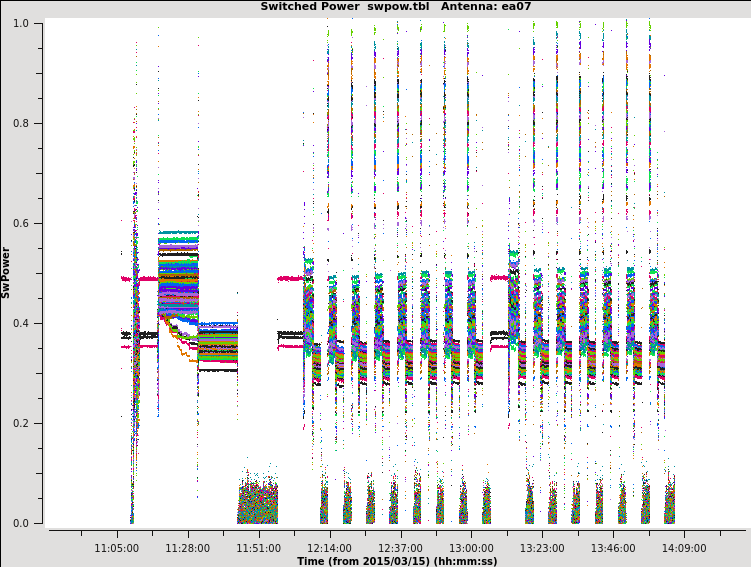Viewport: 751px width, 567px height.
Task: Click the 11:05:00 time axis label
Action: (117, 548)
